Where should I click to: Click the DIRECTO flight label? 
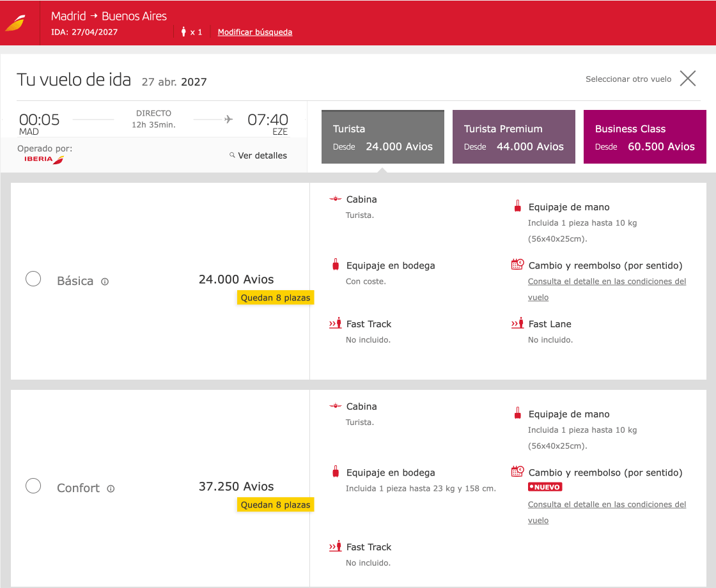[153, 113]
